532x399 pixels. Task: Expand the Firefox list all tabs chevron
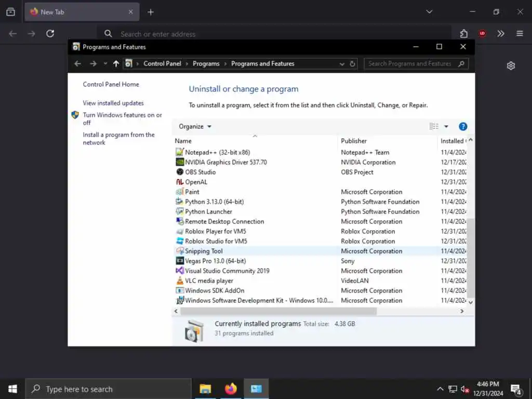point(429,11)
